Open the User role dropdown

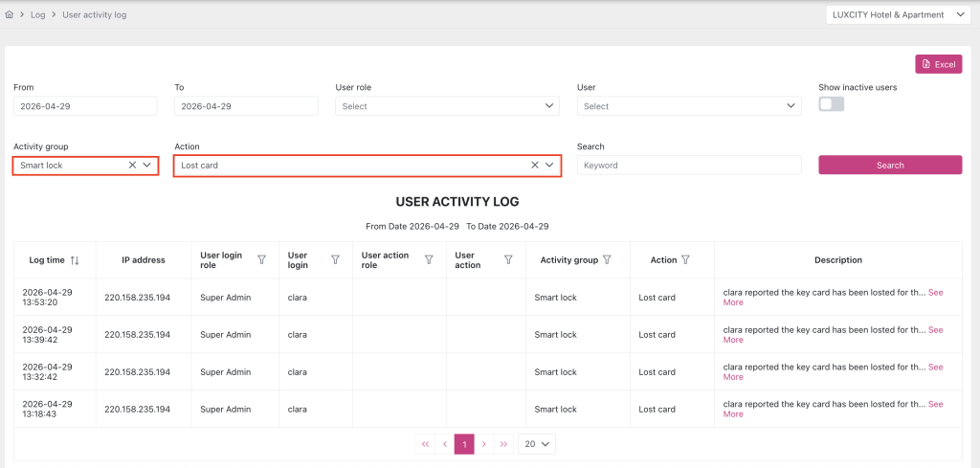point(447,106)
